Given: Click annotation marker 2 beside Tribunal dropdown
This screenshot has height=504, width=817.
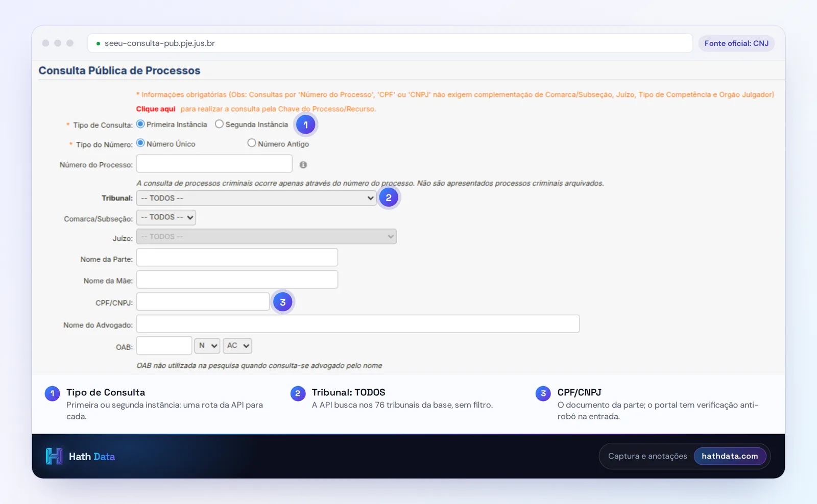Looking at the screenshot, I should click(x=389, y=197).
